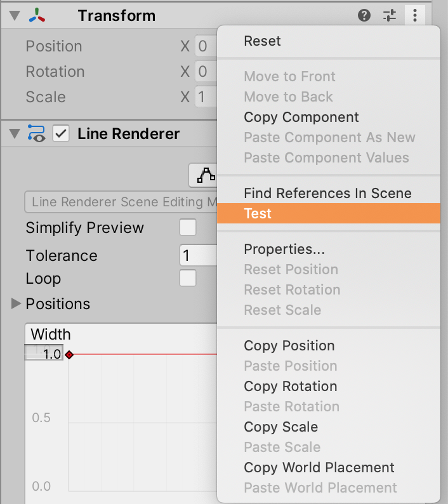Expand the Positions foldout
Screen dimensions: 448x504
click(16, 303)
